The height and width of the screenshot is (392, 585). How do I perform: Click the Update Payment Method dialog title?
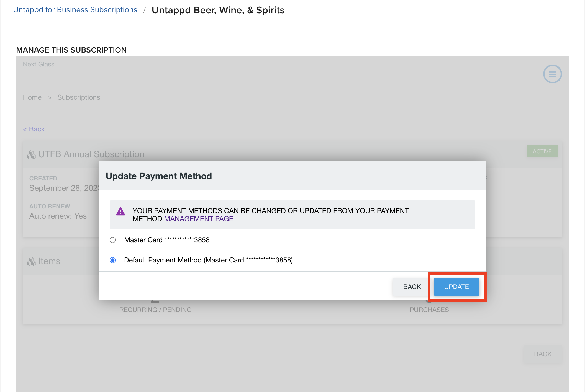(x=159, y=176)
